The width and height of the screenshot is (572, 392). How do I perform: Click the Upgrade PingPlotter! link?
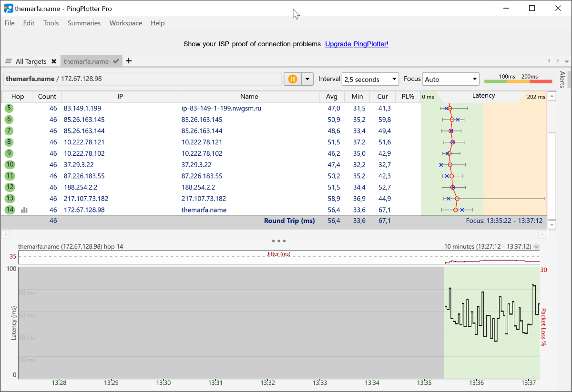tap(357, 44)
